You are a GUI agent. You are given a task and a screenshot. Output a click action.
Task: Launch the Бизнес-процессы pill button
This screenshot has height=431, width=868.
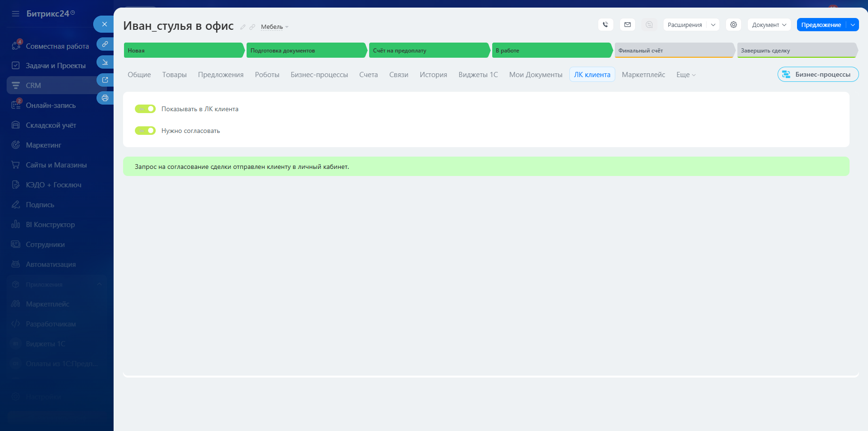point(818,74)
